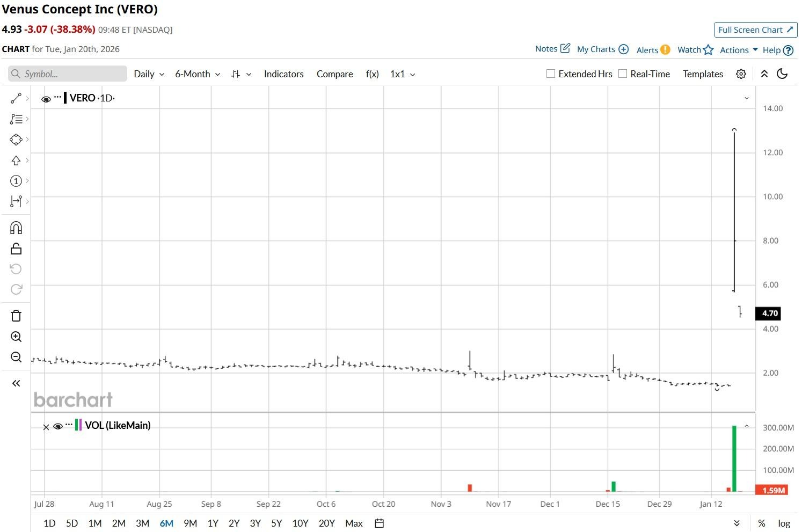Open the Full Screen Chart
Viewport: 802px width, 532px height.
[x=755, y=30]
